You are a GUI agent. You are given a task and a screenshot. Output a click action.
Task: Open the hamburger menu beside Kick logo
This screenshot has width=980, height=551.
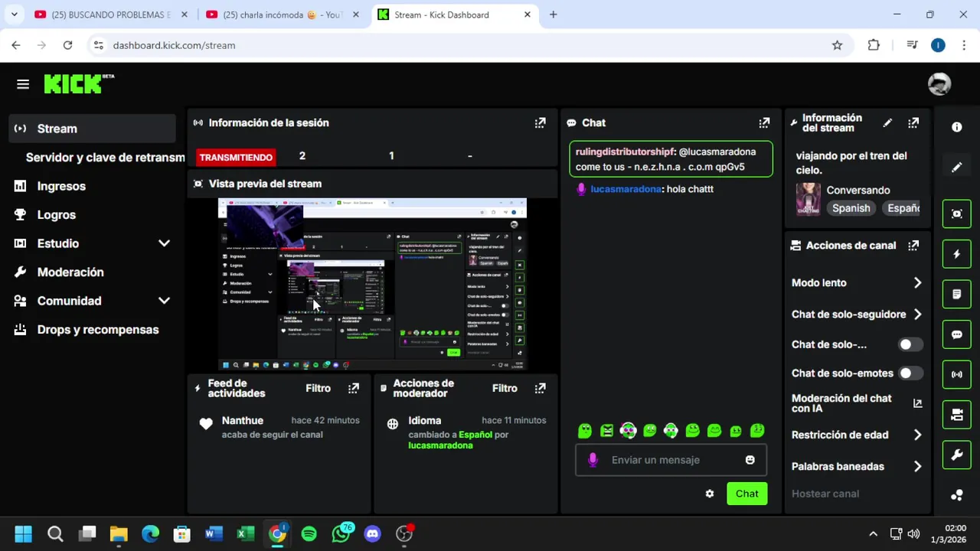point(23,84)
